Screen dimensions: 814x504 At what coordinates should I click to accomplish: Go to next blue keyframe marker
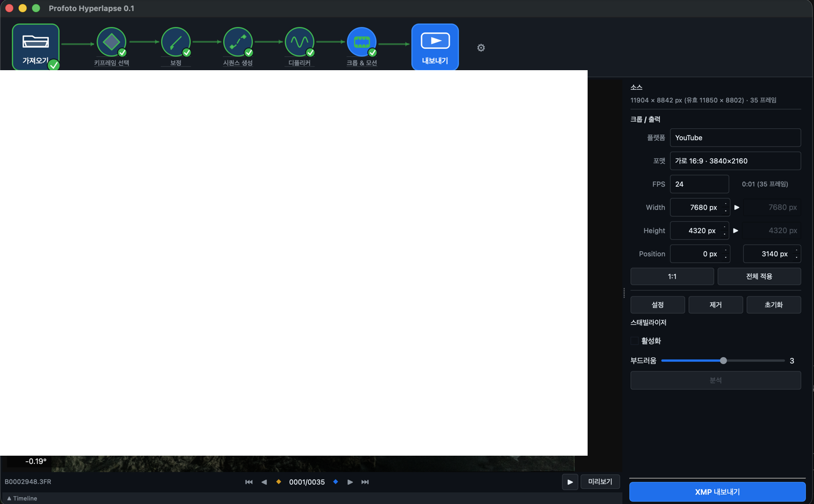click(x=335, y=482)
